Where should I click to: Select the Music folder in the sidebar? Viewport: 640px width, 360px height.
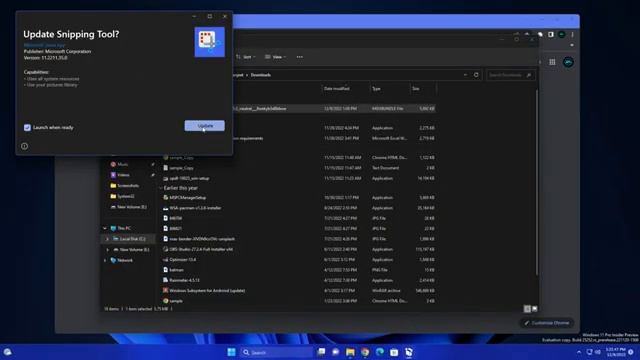point(122,164)
